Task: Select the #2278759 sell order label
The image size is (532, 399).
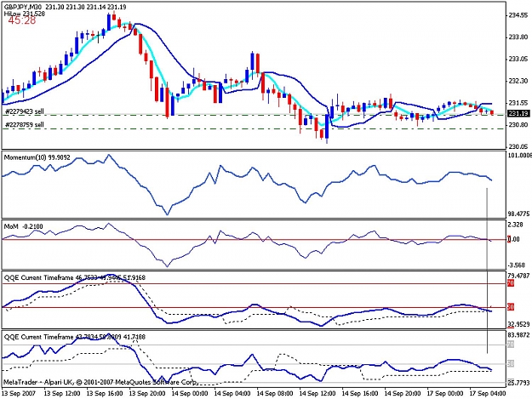Action: [x=25, y=125]
